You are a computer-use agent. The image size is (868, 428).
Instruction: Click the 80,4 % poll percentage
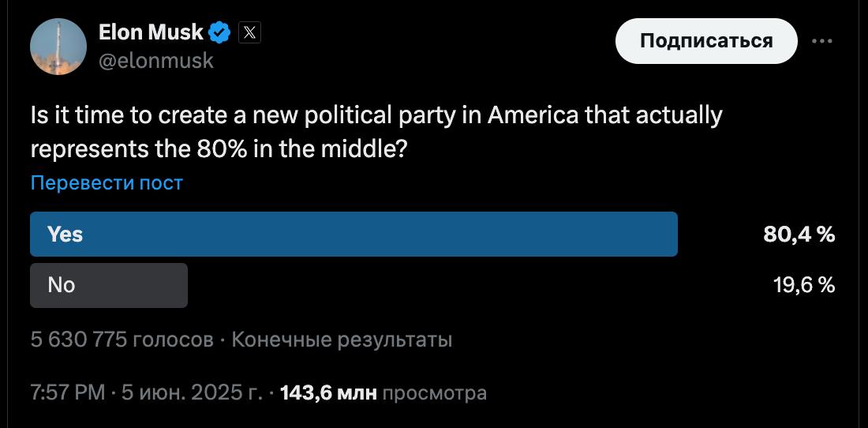point(799,235)
